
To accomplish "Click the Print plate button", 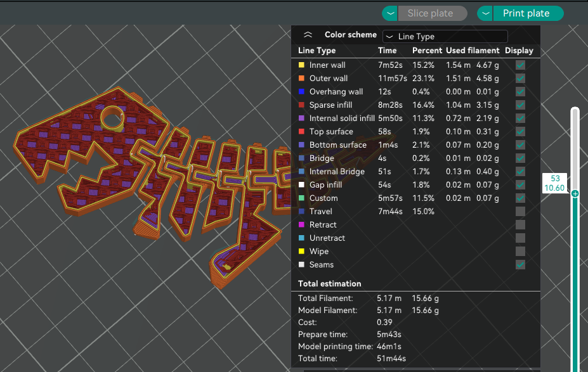I will tap(526, 13).
